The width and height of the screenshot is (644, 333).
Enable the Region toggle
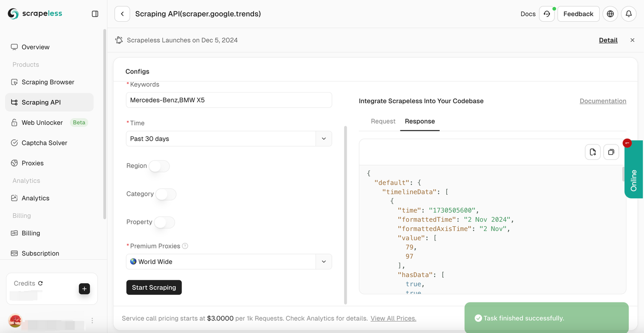click(159, 166)
